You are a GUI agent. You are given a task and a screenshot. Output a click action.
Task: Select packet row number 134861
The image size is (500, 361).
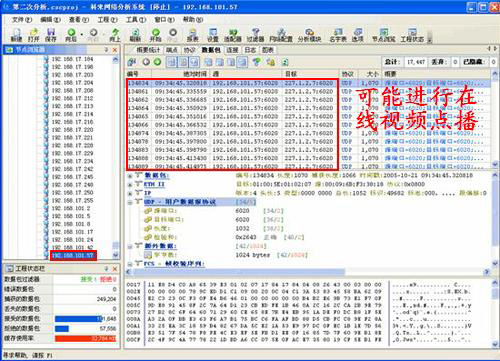coord(308,91)
